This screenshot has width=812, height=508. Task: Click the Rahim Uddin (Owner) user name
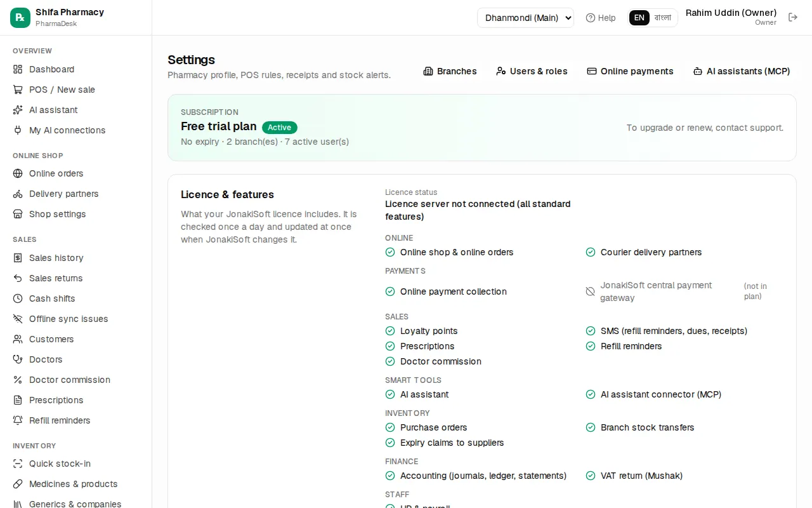coord(731,13)
